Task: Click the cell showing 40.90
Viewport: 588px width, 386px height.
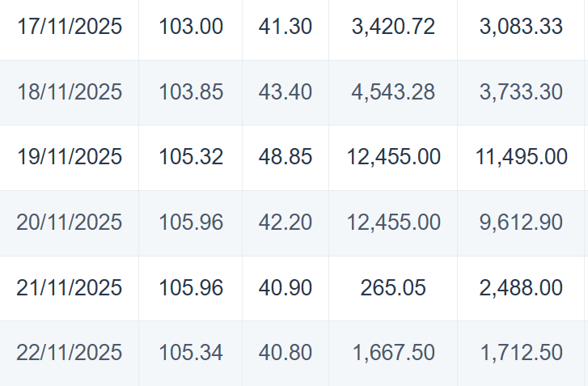Action: pos(286,287)
